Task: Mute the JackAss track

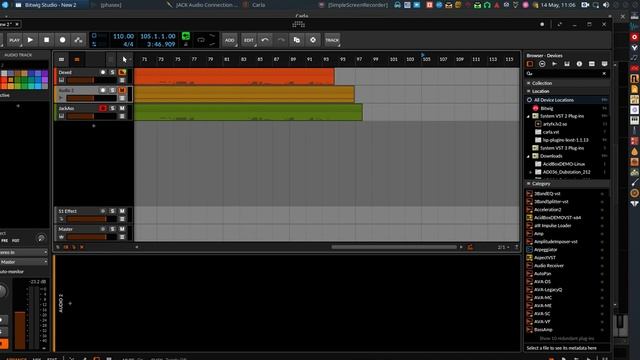Action: click(x=122, y=108)
